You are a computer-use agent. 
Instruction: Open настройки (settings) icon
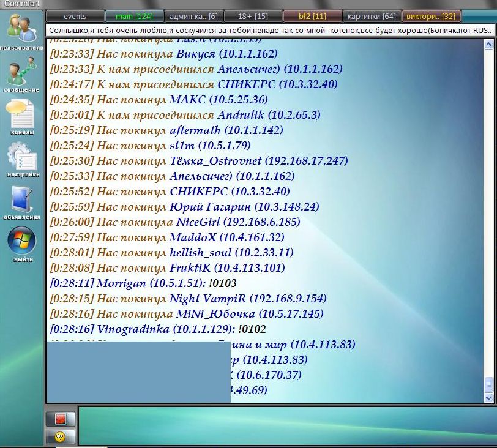pos(22,157)
